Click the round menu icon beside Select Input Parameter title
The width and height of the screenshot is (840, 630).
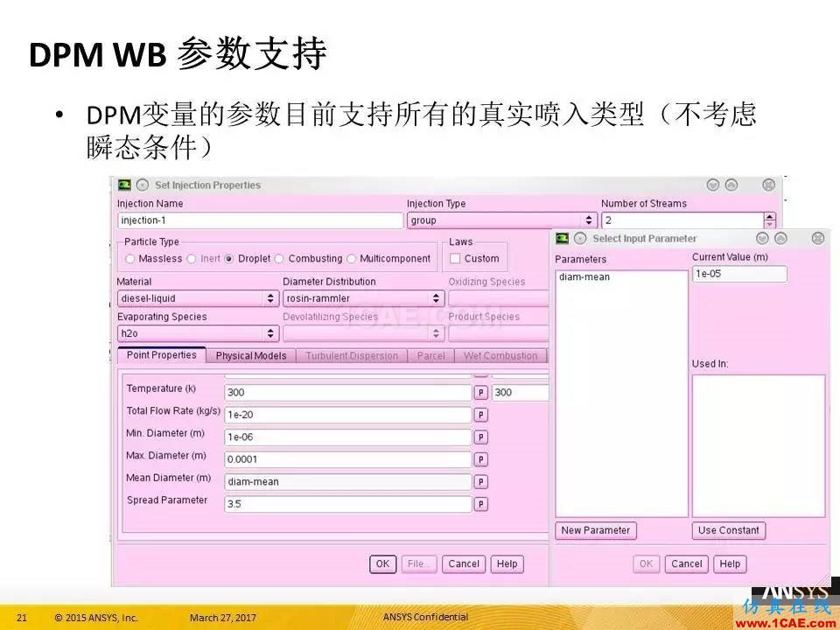coord(580,238)
